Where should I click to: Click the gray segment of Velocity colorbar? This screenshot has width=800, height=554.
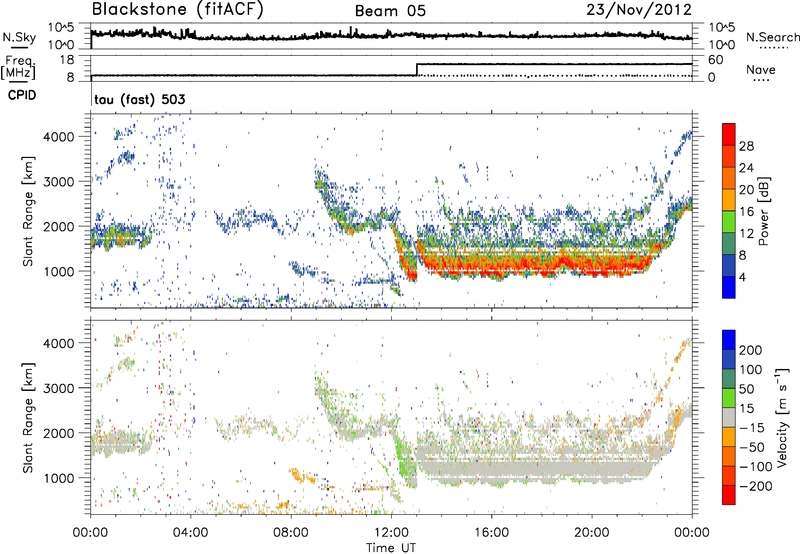click(x=729, y=418)
